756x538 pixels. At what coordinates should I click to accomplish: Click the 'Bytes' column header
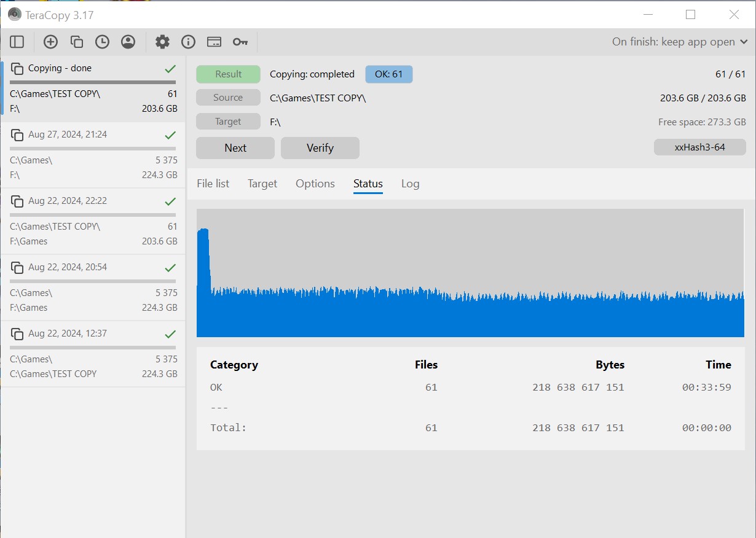(610, 365)
